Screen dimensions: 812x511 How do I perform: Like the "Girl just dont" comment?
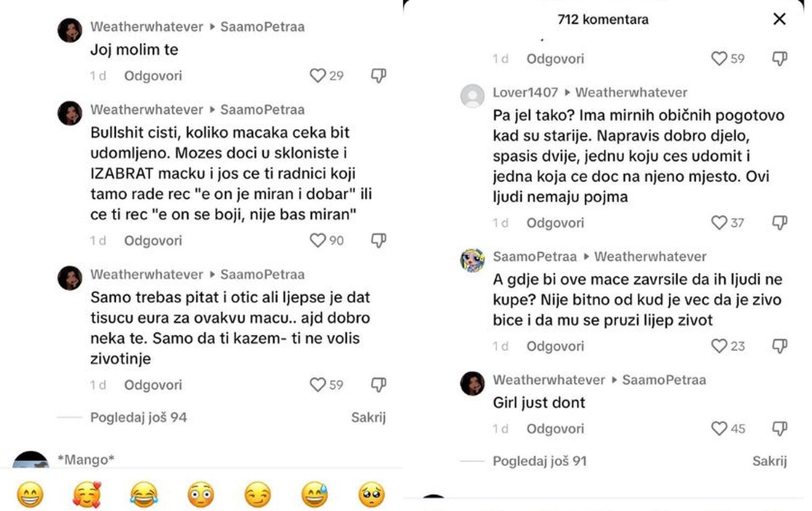tap(719, 428)
